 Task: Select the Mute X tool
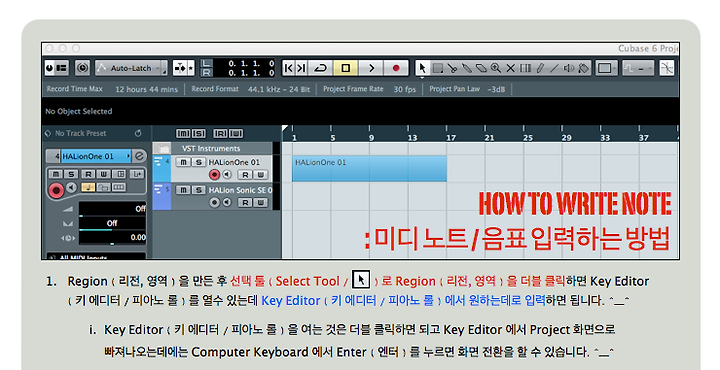point(510,68)
